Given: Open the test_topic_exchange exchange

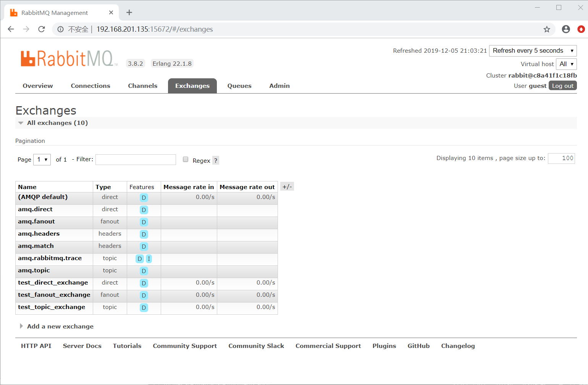Looking at the screenshot, I should [52, 307].
